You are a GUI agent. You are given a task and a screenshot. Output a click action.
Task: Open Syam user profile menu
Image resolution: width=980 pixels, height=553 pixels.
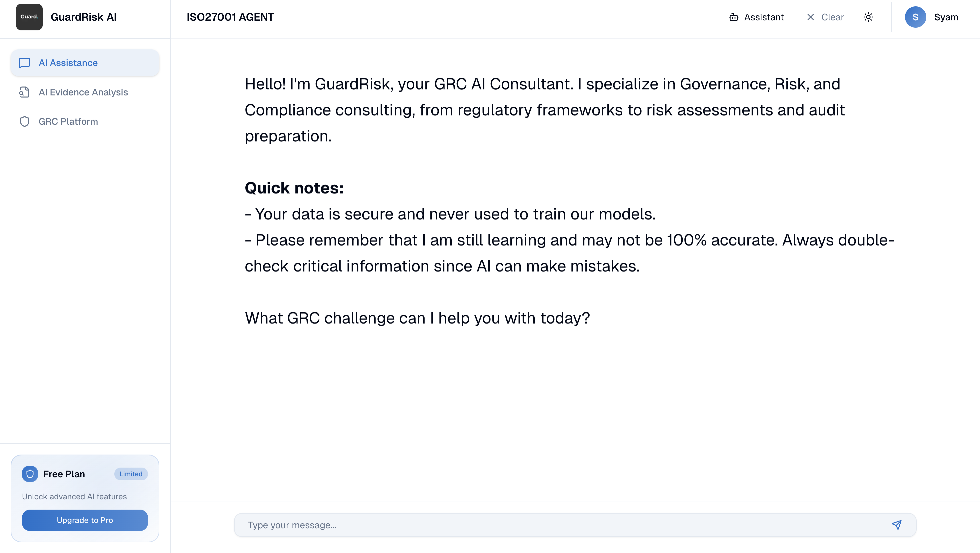pyautogui.click(x=946, y=17)
